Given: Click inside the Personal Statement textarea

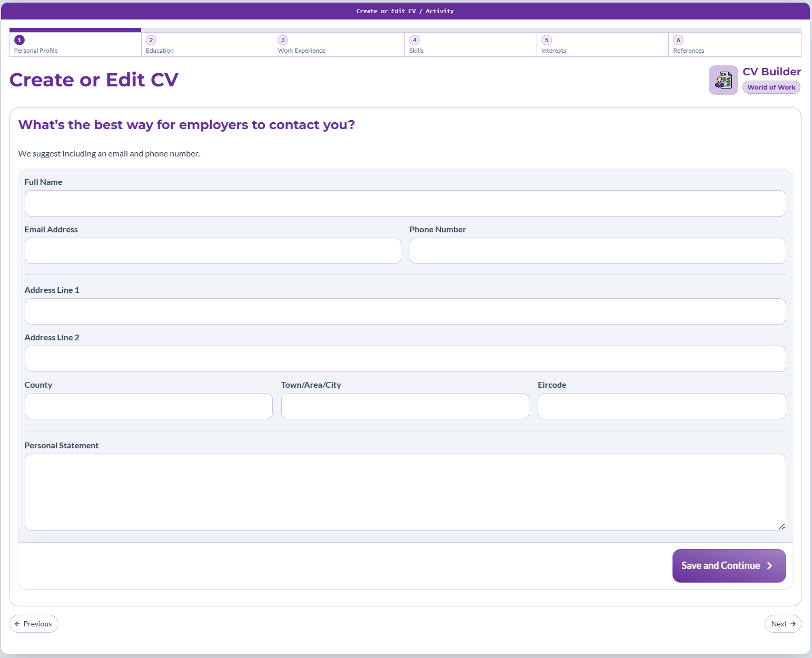Looking at the screenshot, I should pyautogui.click(x=405, y=492).
